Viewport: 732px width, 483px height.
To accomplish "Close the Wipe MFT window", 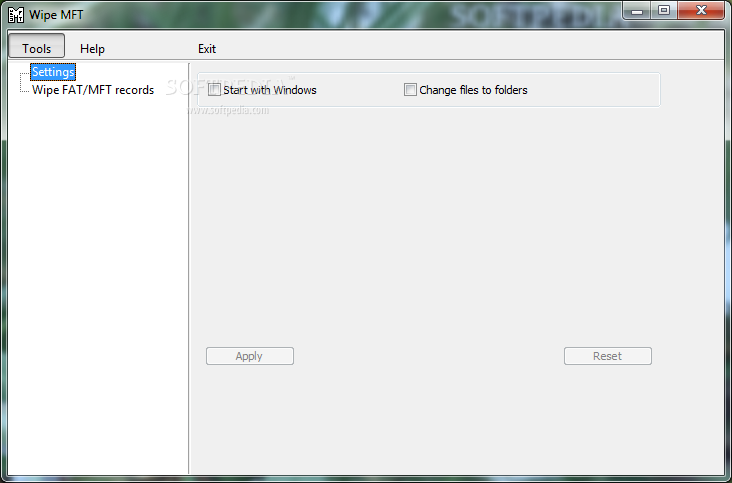I will pos(701,10).
